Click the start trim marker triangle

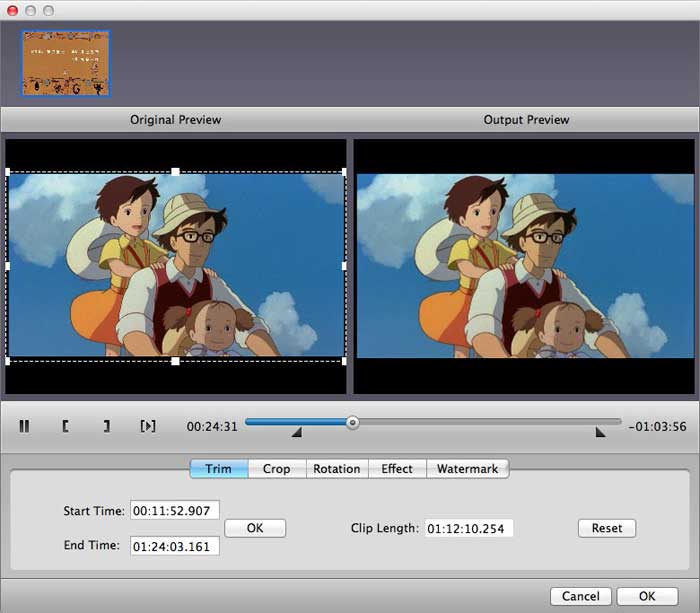(x=297, y=432)
